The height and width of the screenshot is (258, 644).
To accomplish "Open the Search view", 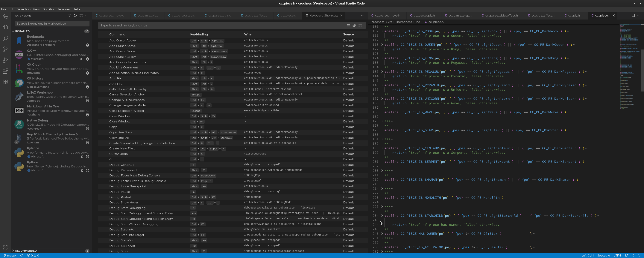I will coord(5,38).
